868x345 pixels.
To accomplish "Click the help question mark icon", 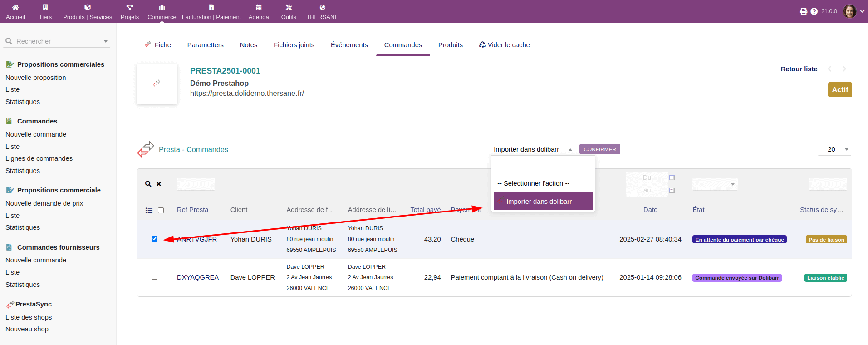I will [814, 11].
